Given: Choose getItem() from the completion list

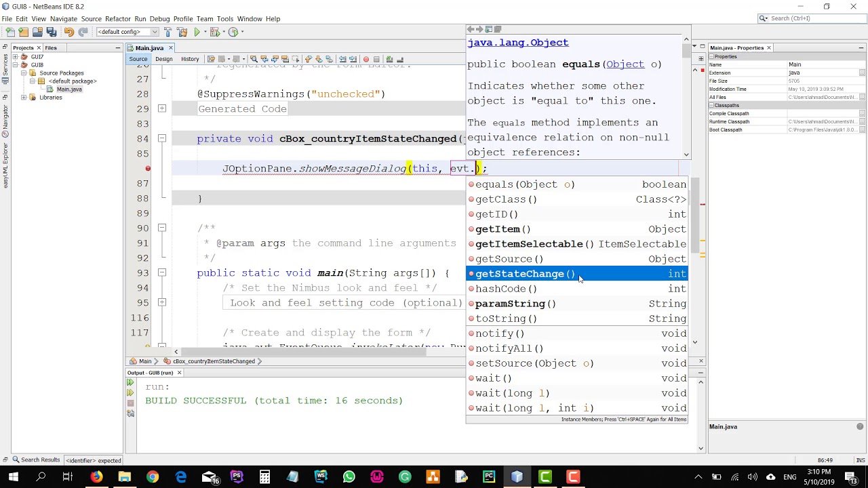Looking at the screenshot, I should pyautogui.click(x=502, y=229).
